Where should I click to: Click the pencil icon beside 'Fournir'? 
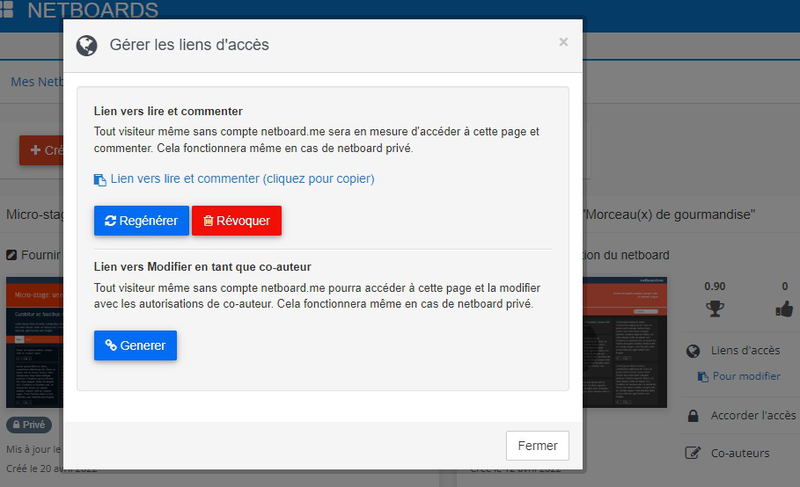point(12,255)
